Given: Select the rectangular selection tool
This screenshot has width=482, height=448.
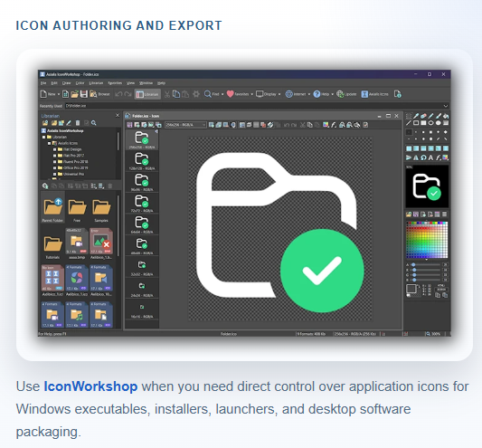Looking at the screenshot, I should [409, 116].
